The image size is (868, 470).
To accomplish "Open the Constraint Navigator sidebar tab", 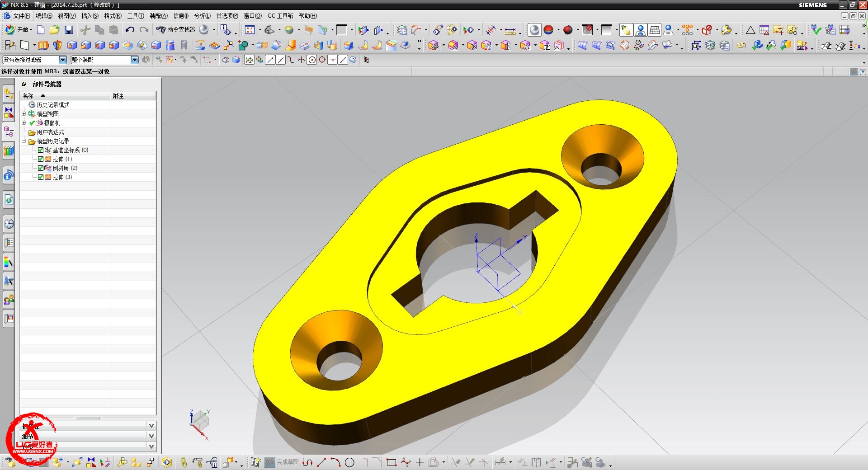I will (9, 112).
